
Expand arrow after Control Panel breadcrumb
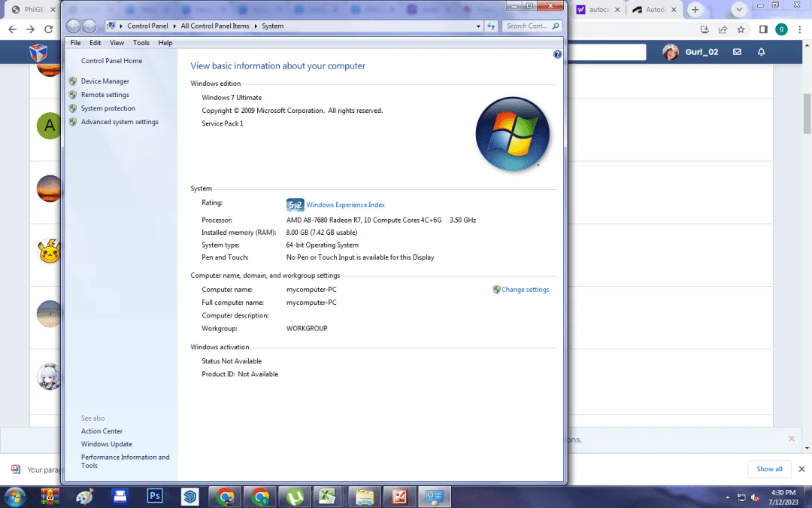[x=174, y=26]
